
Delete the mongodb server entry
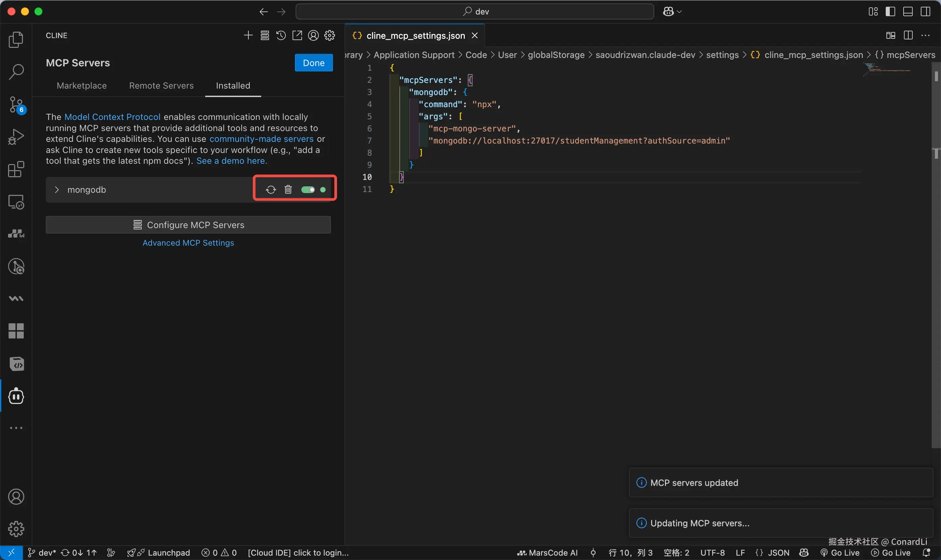[288, 189]
